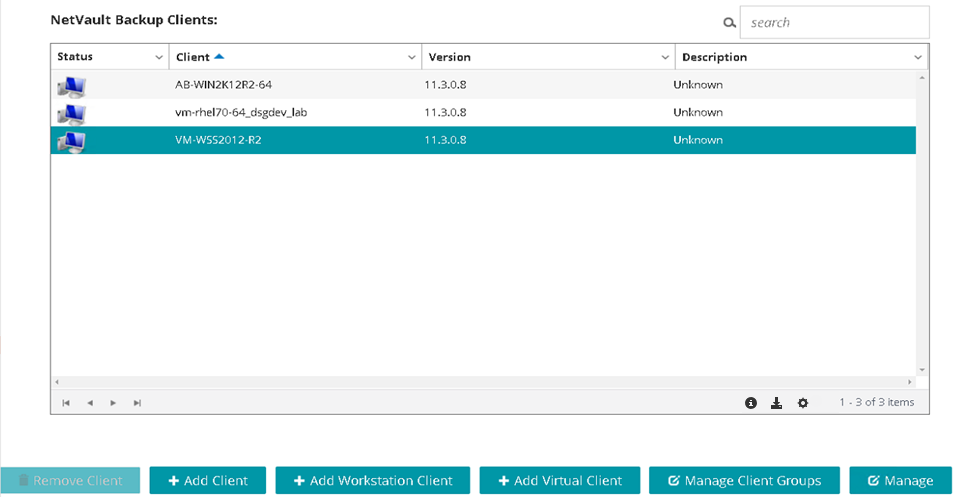Click version 11.3.0.8 of VM-WSS2012-R2
Image resolution: width=957 pixels, height=497 pixels.
pyautogui.click(x=446, y=140)
